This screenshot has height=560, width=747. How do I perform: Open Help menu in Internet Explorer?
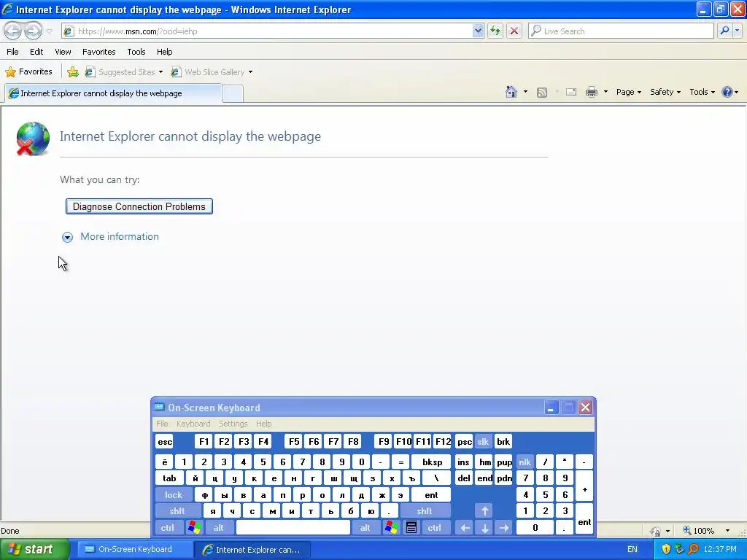click(x=165, y=52)
